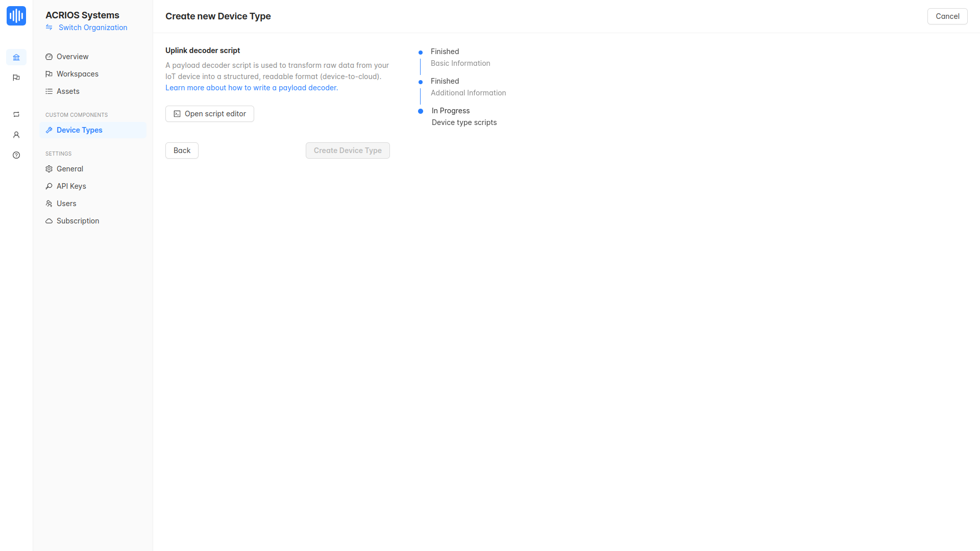
Task: Open General settings
Action: (69, 169)
